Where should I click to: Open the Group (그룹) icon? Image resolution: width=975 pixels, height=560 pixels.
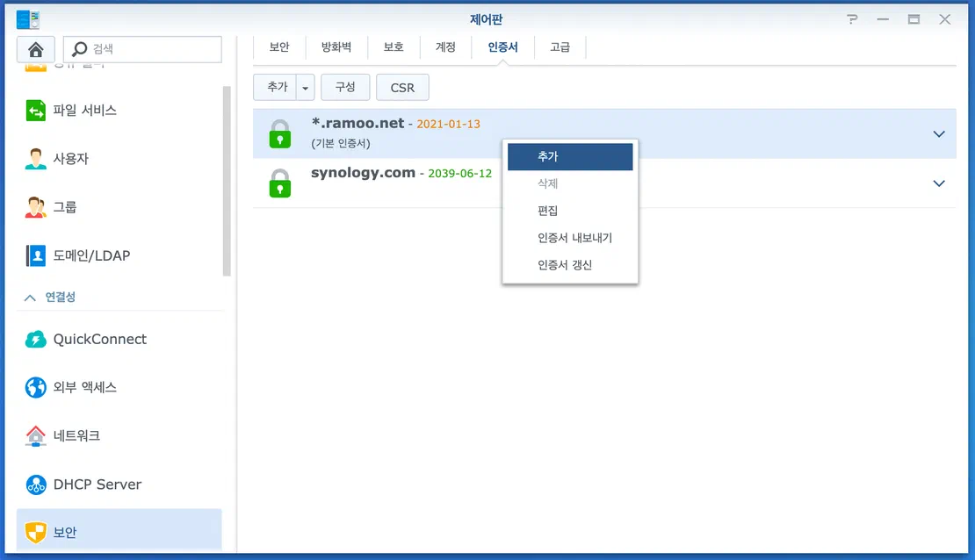(x=35, y=207)
